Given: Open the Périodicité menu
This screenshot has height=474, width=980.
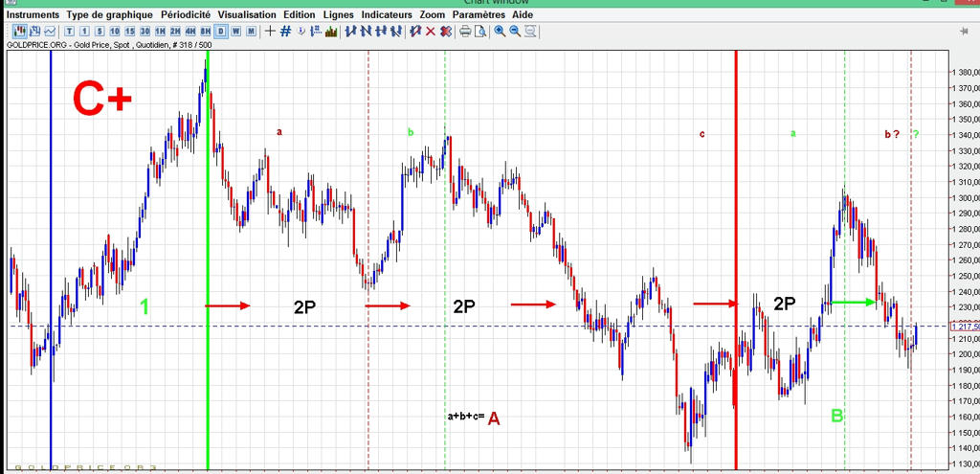Looking at the screenshot, I should (x=185, y=15).
